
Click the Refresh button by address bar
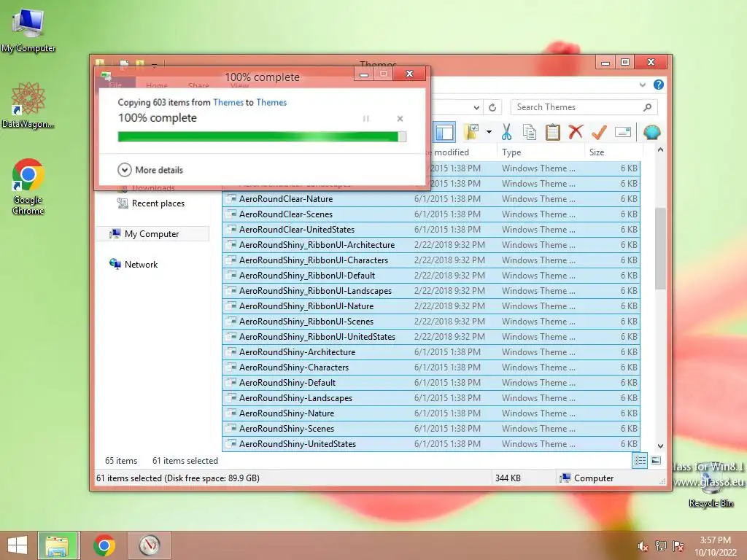coord(492,107)
